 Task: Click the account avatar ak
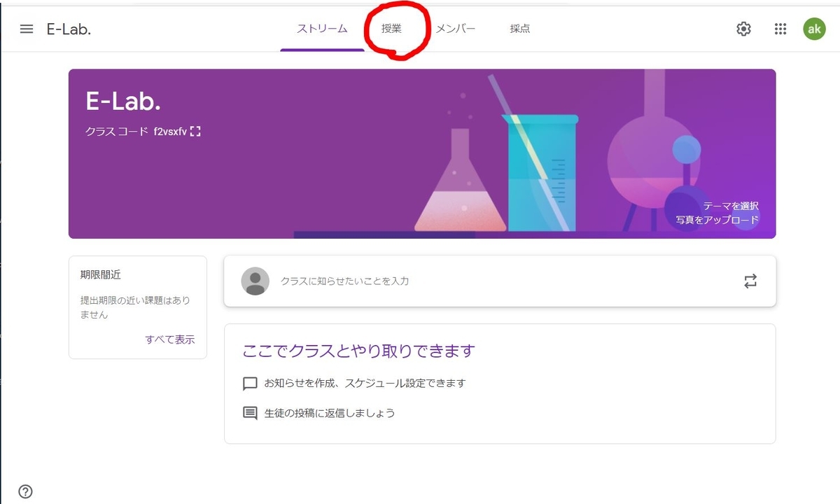point(814,29)
